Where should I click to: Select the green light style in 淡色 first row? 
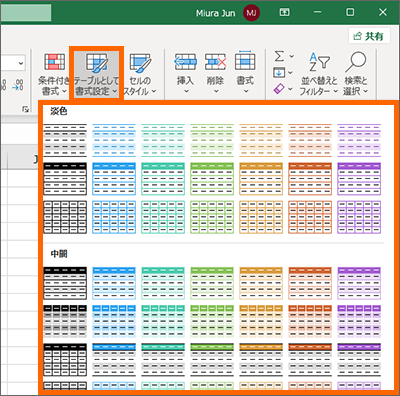pos(212,140)
